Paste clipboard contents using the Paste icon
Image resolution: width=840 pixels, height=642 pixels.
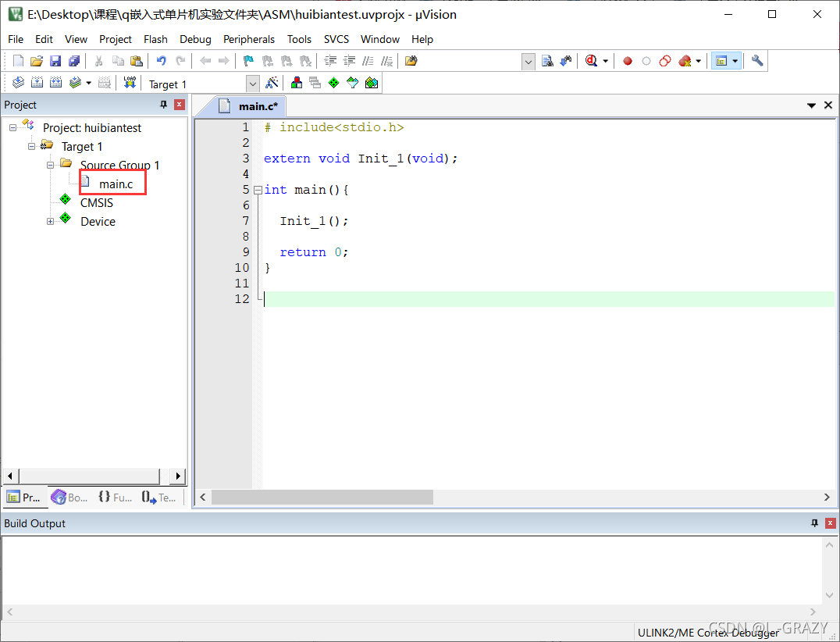(137, 61)
